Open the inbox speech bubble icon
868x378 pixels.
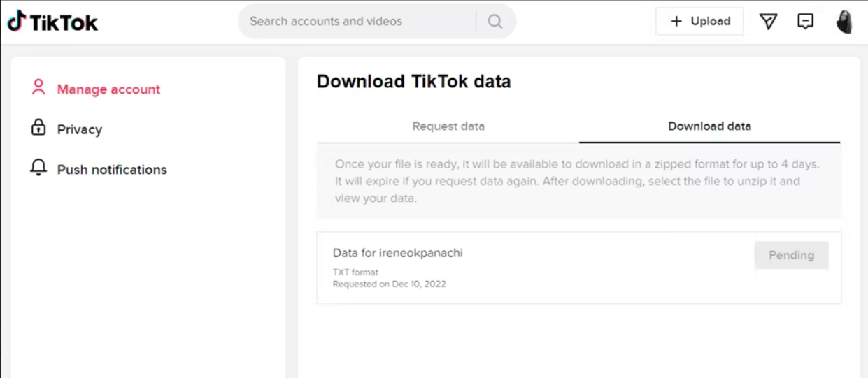806,22
